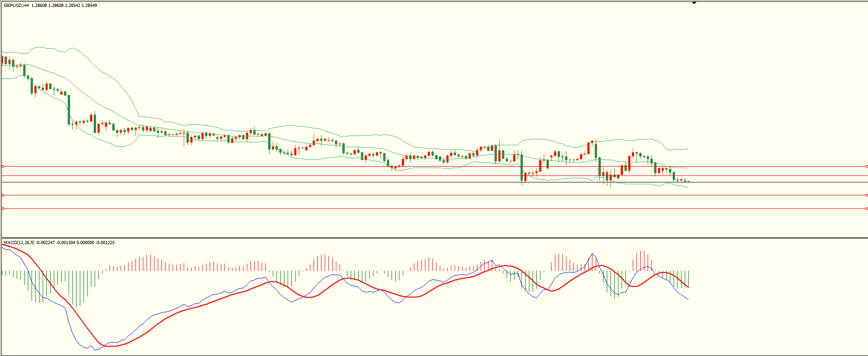Click the black horizontal price line
This screenshot has height=356, width=868.
coord(434,182)
